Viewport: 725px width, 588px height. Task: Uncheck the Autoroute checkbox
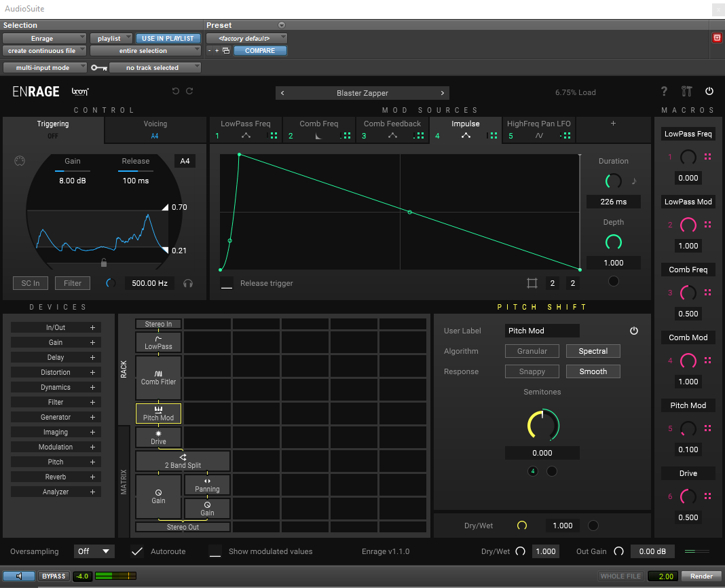pos(137,551)
